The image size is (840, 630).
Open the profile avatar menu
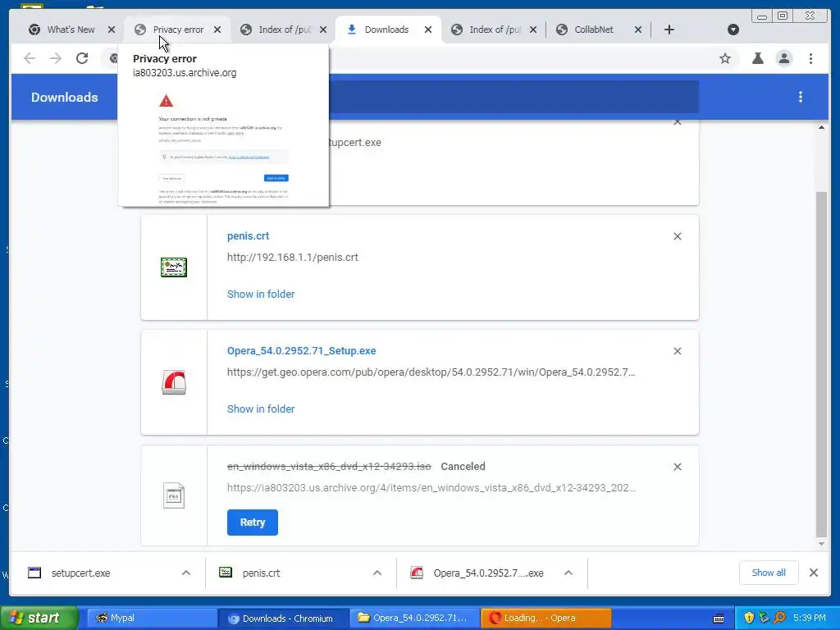[784, 58]
